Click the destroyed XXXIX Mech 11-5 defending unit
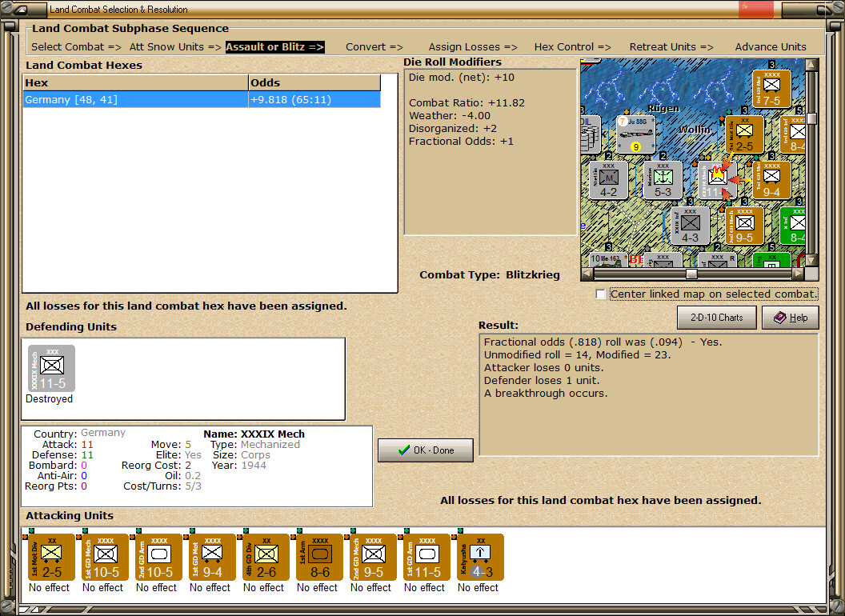Screen dimensions: 845x616 point(51,369)
